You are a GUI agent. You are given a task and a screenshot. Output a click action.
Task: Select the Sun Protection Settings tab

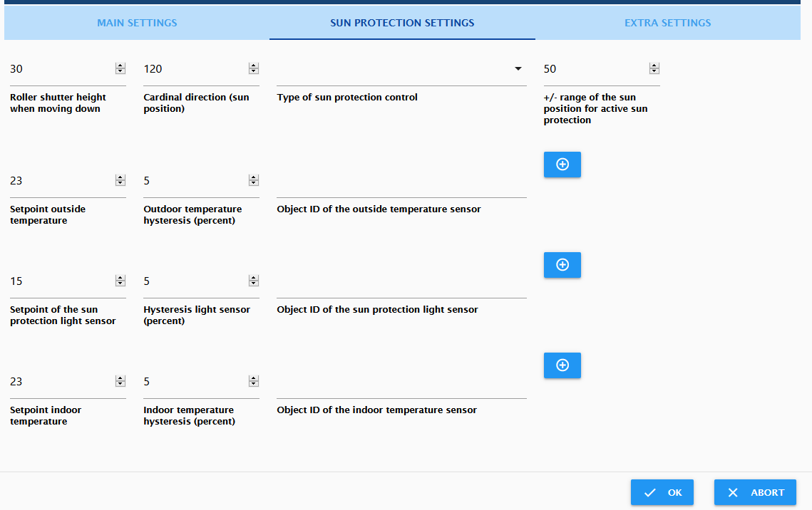[402, 23]
